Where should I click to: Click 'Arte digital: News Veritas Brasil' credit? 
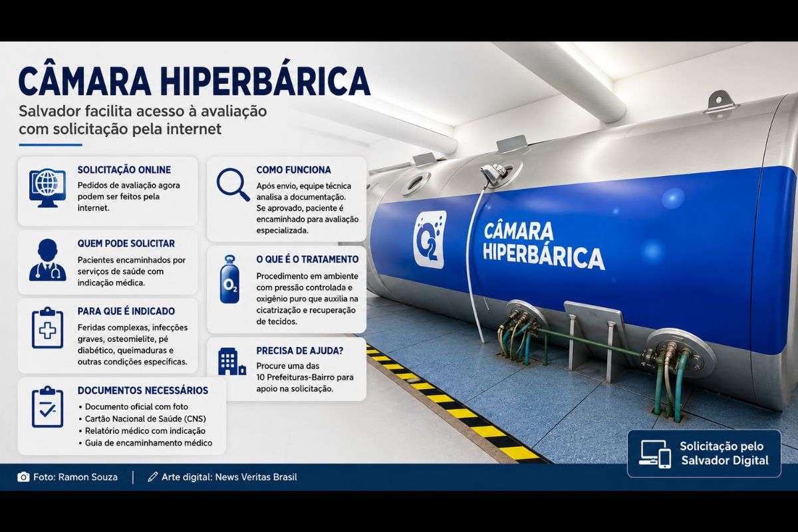pos(229,477)
